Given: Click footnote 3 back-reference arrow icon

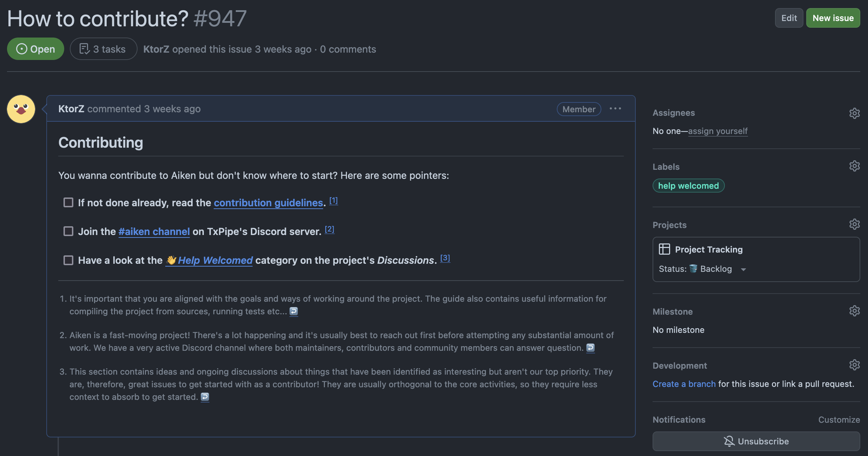Looking at the screenshot, I should coord(205,397).
